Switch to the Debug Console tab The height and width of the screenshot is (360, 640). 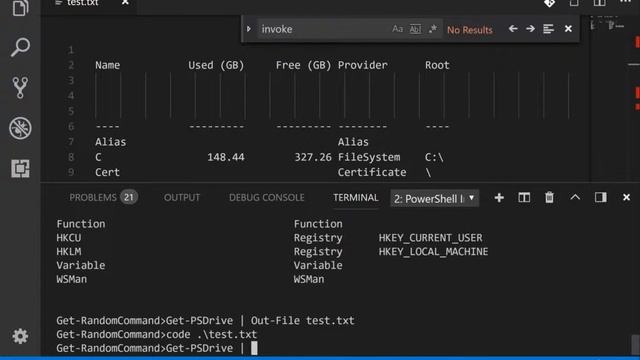267,198
